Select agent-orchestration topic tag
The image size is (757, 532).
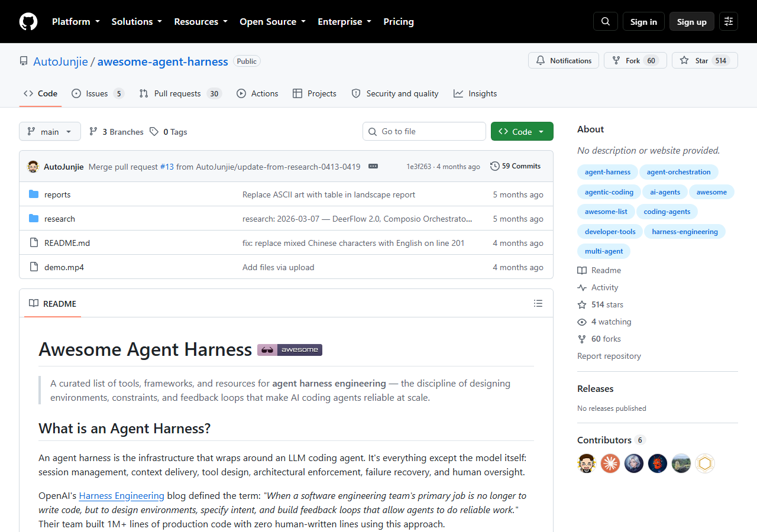[679, 172]
